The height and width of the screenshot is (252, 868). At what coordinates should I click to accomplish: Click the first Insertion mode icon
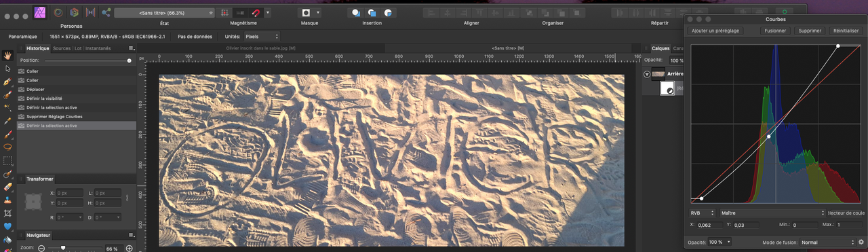[356, 12]
